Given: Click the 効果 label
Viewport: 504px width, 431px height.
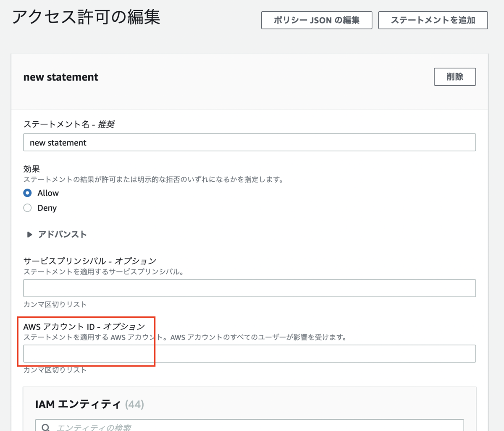Looking at the screenshot, I should pos(31,169).
